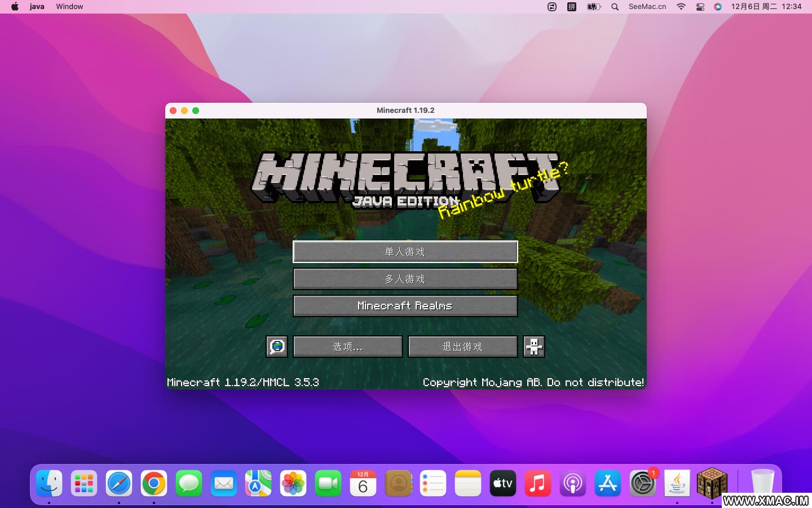Screen dimensions: 812x508
Task: Launch Google Chrome from the Dock
Action: pos(154,484)
